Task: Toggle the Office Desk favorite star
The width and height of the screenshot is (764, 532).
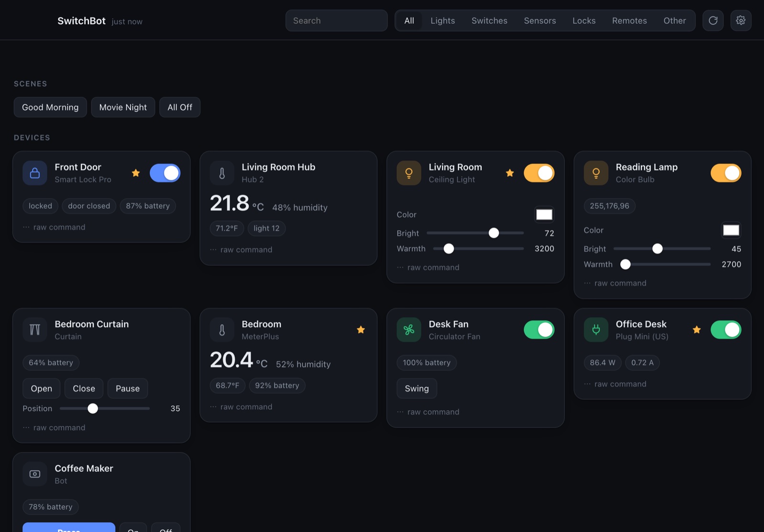Action: 697,330
